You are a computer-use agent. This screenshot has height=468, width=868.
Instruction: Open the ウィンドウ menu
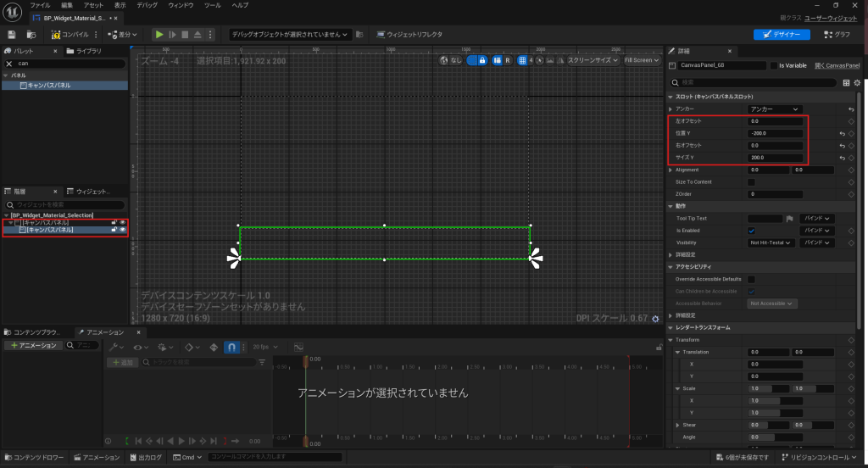click(181, 5)
